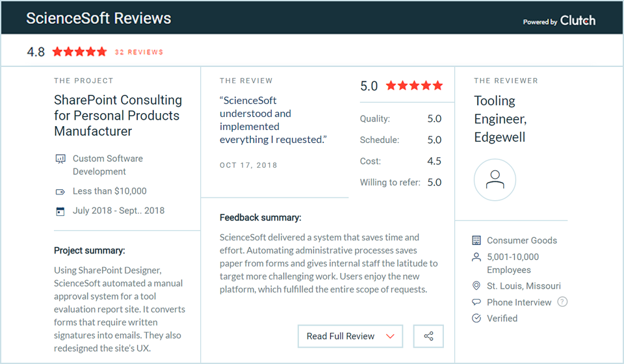
Task: Open the 32 Reviews link
Action: coord(139,52)
